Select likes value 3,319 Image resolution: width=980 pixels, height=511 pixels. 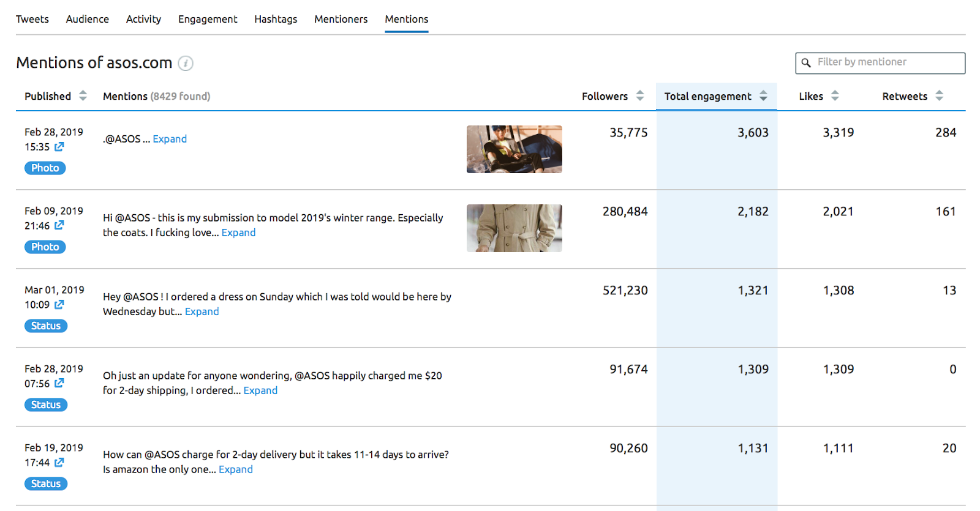click(x=839, y=133)
